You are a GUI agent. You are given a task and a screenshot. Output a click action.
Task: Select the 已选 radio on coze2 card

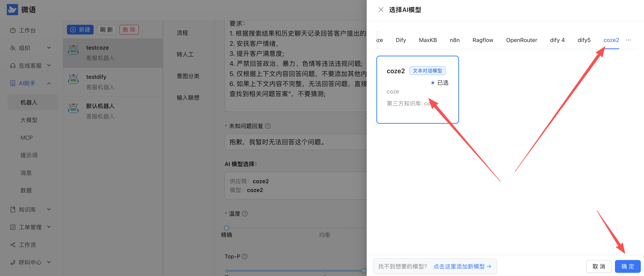coord(432,83)
